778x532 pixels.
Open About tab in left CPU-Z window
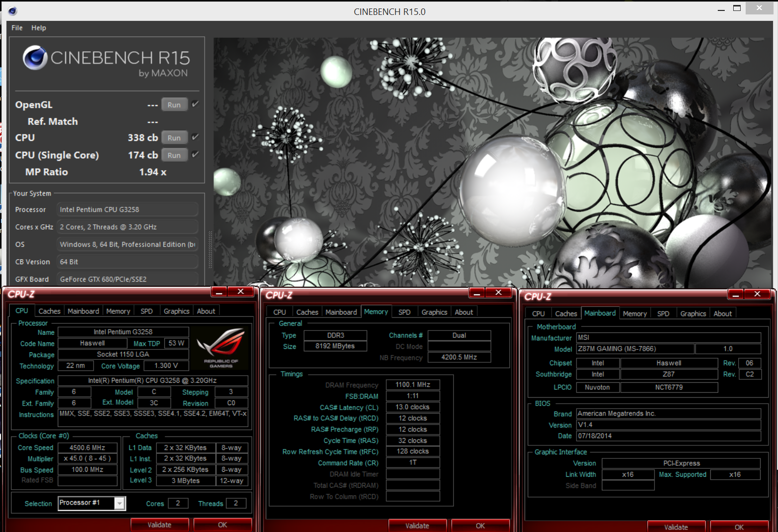click(x=206, y=311)
